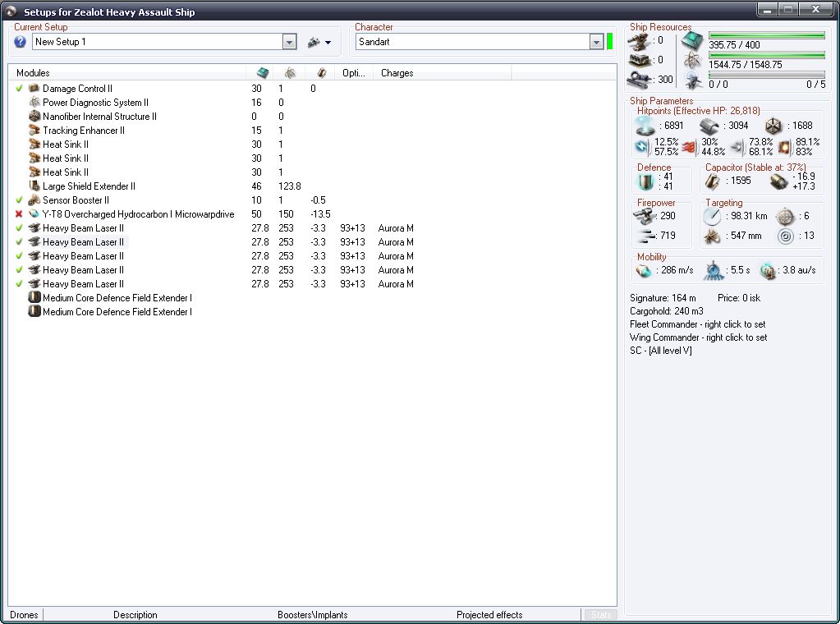Toggle Sensor Booster II active checkmark

pos(19,200)
